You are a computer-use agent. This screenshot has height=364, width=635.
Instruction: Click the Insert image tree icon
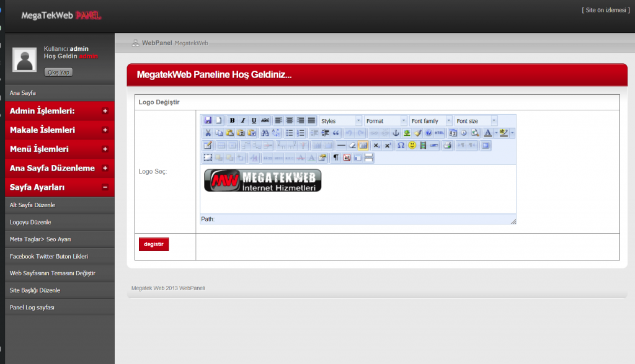[407, 133]
